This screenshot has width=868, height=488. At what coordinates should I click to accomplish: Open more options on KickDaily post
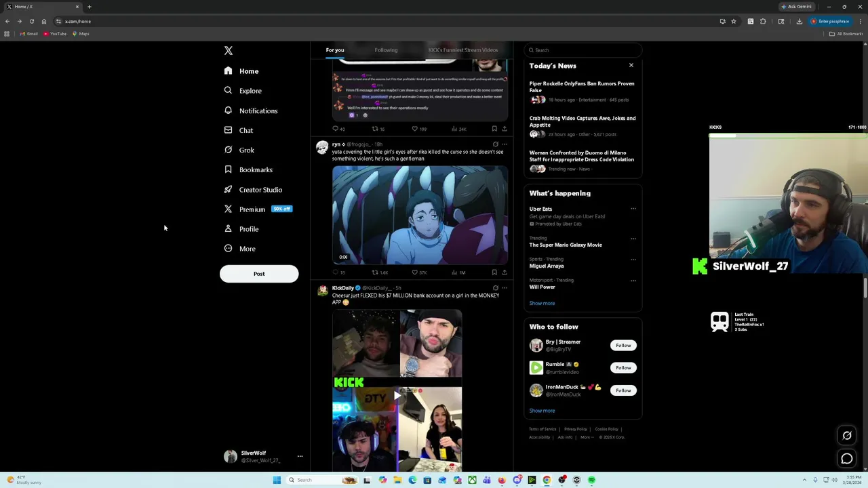(x=505, y=288)
